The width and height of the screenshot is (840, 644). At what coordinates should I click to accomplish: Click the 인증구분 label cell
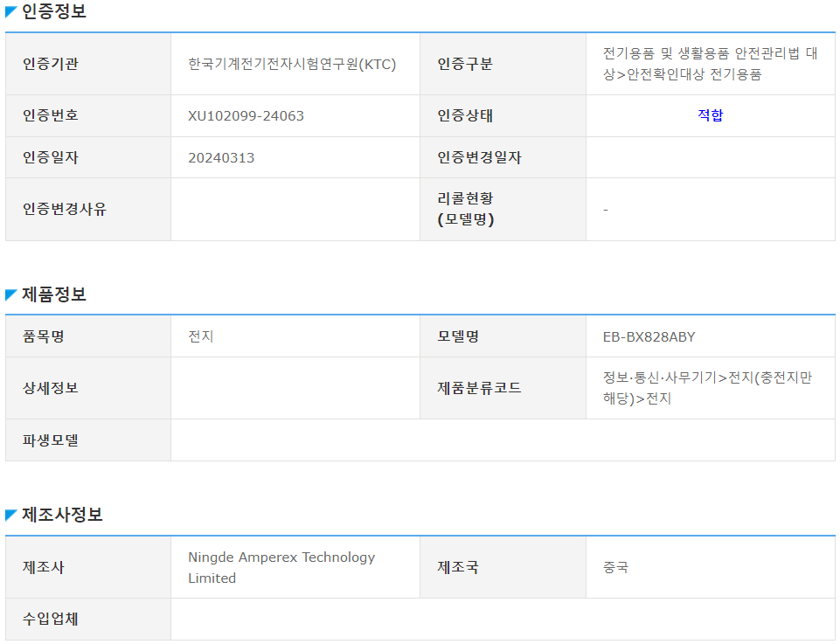(503, 65)
